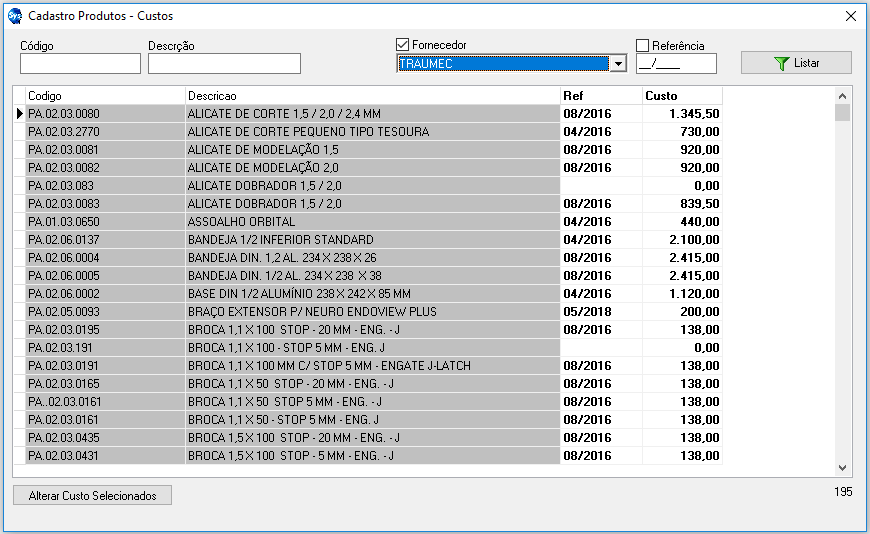Screen dimensions: 870x534
Task: Enable the Referência checkbox
Action: (x=643, y=45)
